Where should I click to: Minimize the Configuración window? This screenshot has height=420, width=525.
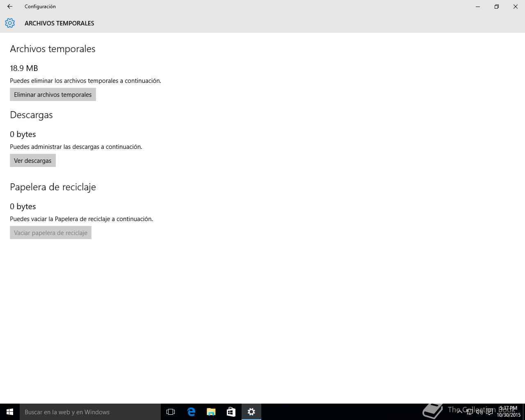[478, 7]
